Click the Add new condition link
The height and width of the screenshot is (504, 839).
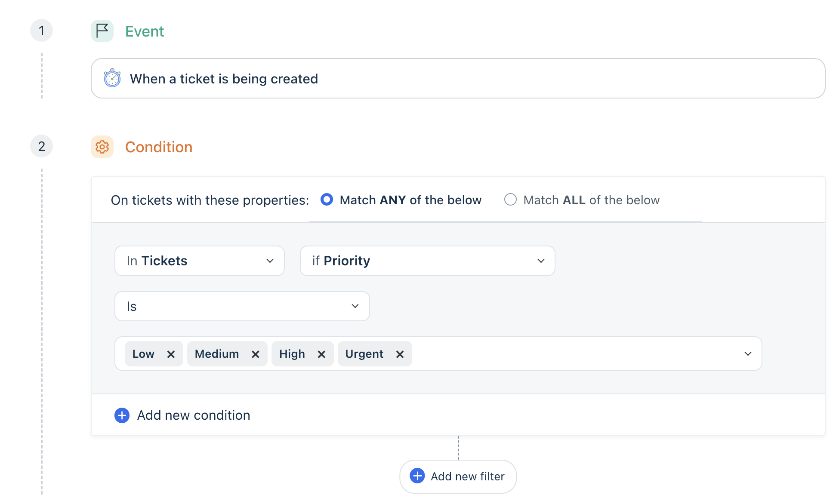(x=194, y=415)
